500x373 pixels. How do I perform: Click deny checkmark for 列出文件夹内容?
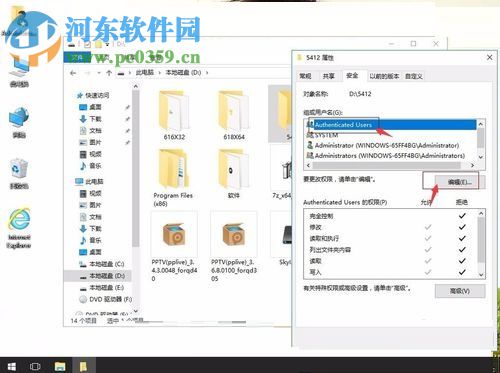point(462,250)
